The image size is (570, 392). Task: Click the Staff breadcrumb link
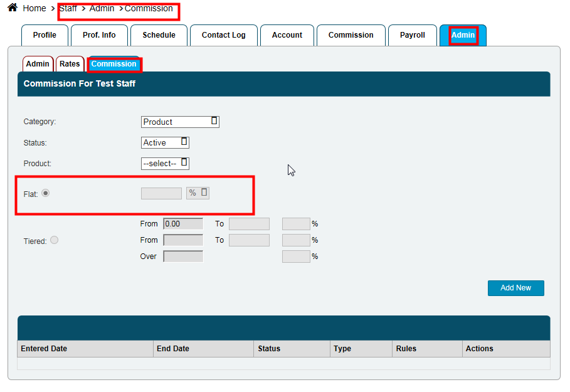68,8
